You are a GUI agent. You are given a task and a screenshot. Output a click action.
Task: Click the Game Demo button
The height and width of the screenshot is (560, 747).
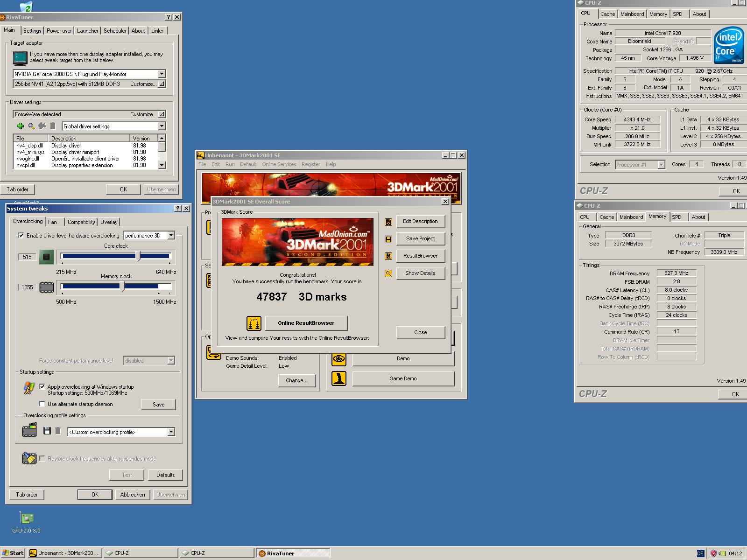tap(403, 378)
